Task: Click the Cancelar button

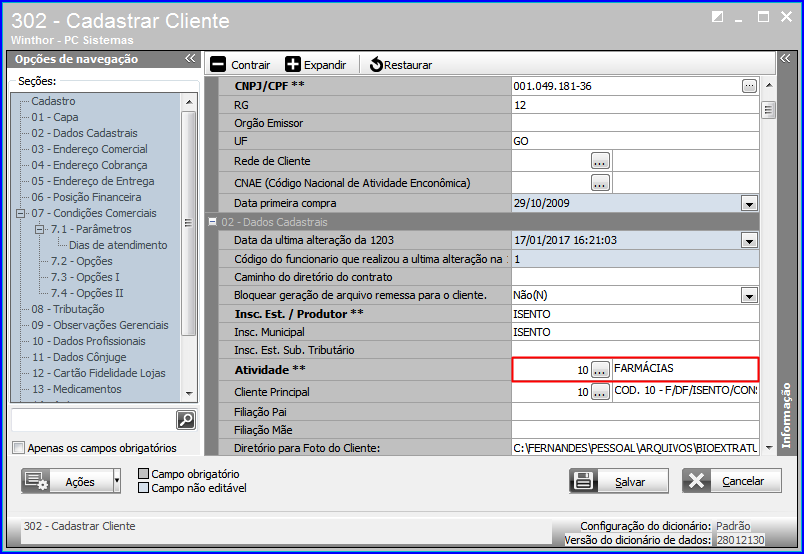Action: (x=732, y=481)
